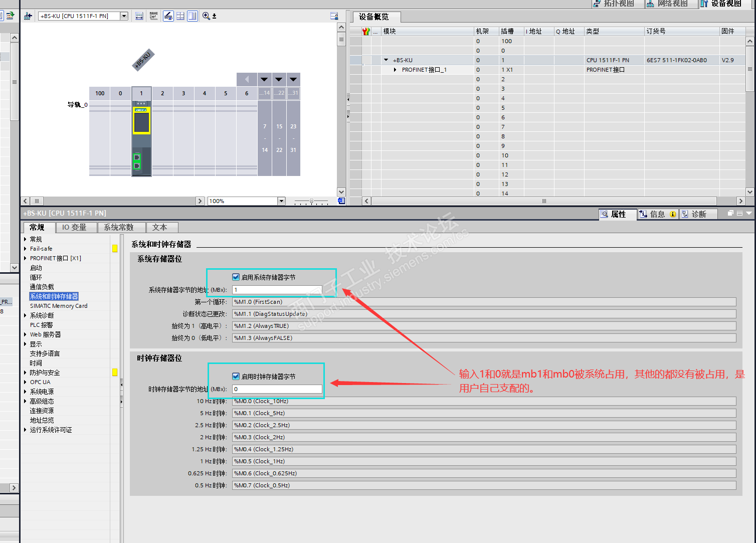
Task: Open the 信息 inspector tab
Action: (658, 214)
